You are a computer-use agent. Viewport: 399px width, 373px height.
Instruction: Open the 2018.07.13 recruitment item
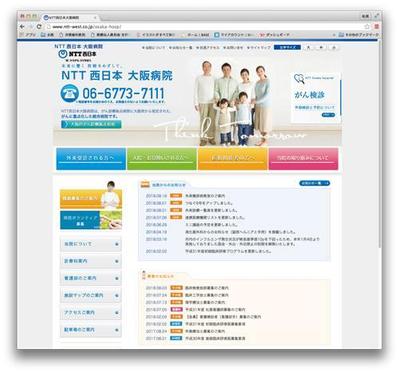(x=205, y=302)
